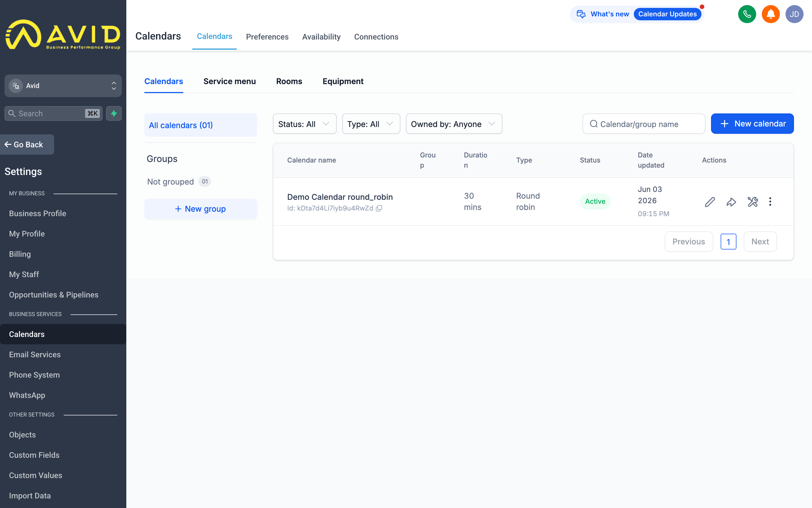This screenshot has height=508, width=812.
Task: Click the Status column header
Action: pos(590,160)
